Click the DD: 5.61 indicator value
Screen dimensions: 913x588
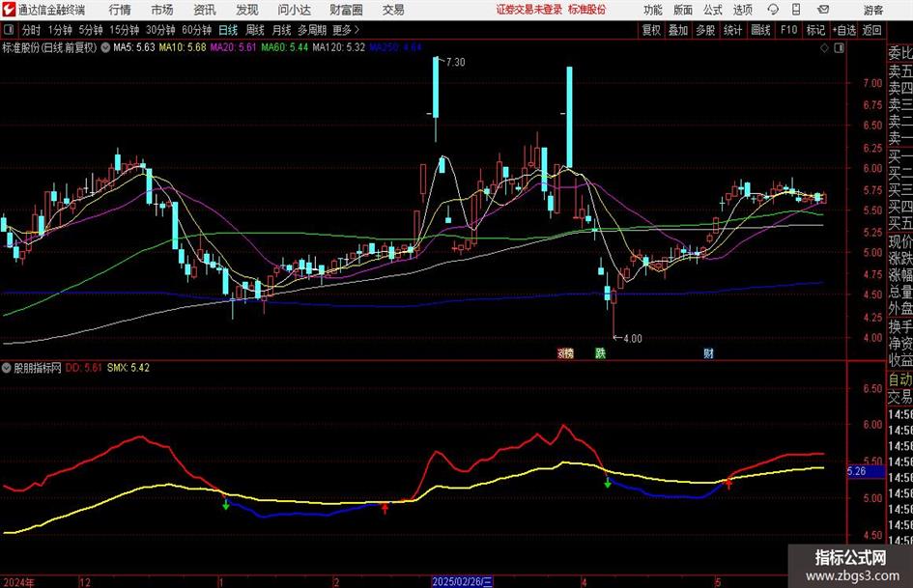point(83,368)
